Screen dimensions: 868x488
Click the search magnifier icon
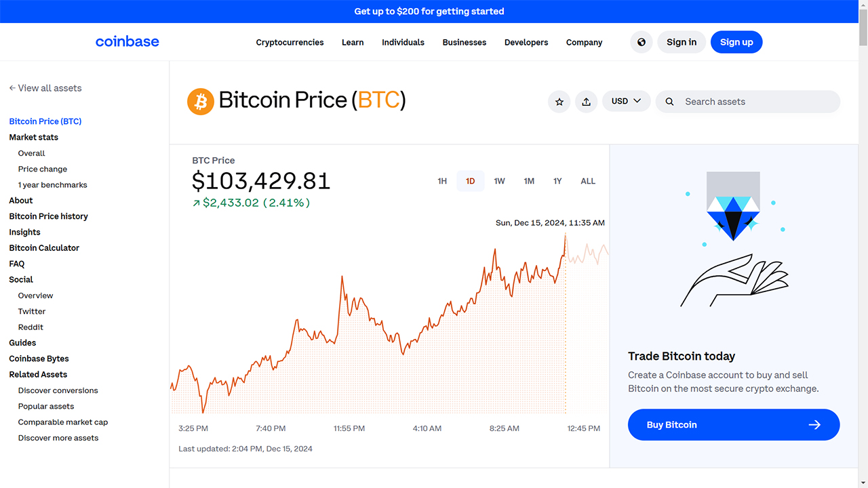pos(669,102)
